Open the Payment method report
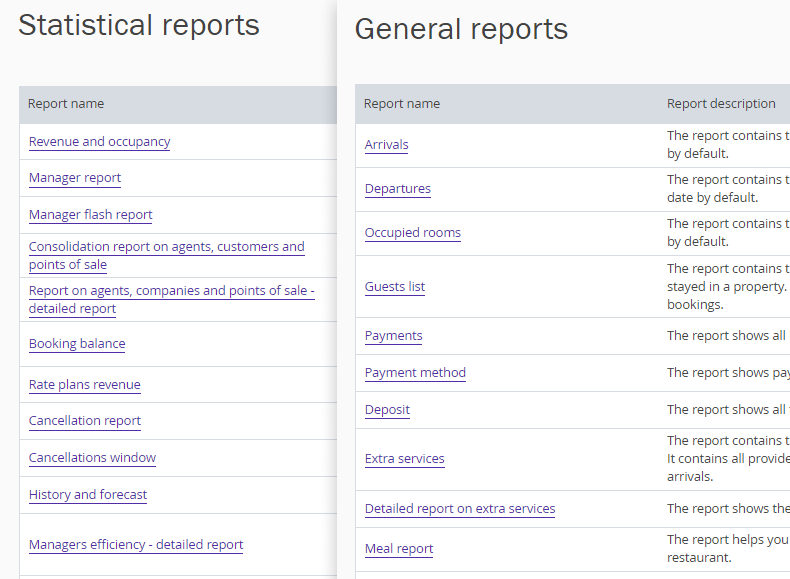Screen dimensions: 790x579 tap(415, 373)
